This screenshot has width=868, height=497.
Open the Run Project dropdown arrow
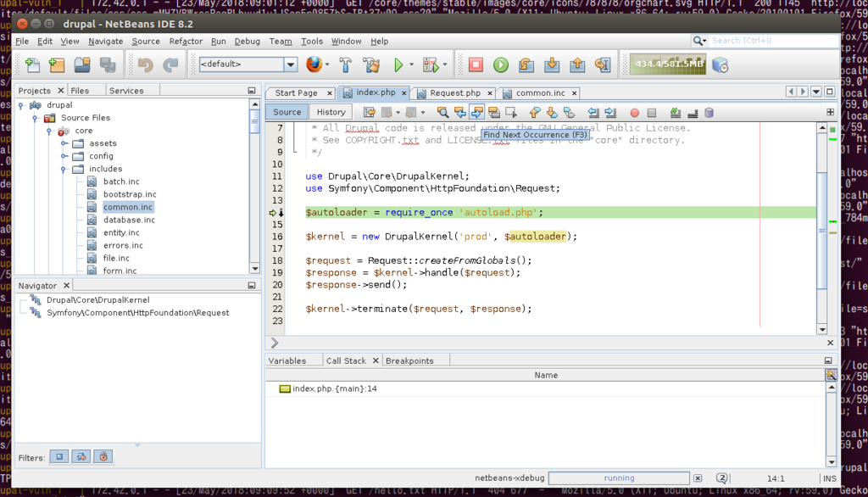pos(411,64)
